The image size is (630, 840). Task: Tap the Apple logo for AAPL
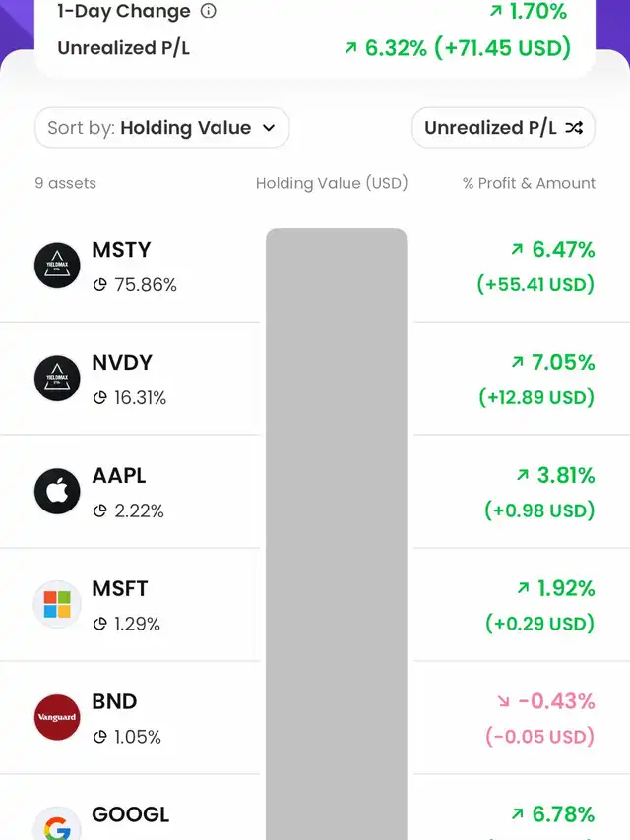[x=57, y=492]
